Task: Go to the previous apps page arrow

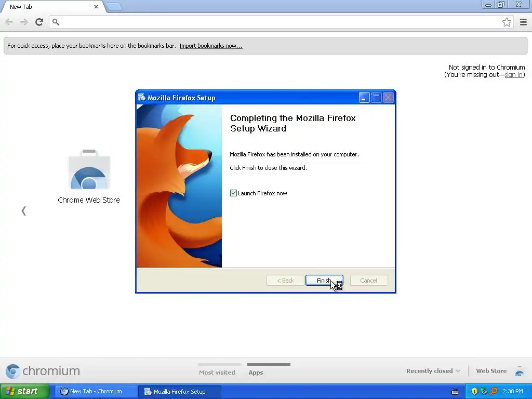Action: (23, 211)
